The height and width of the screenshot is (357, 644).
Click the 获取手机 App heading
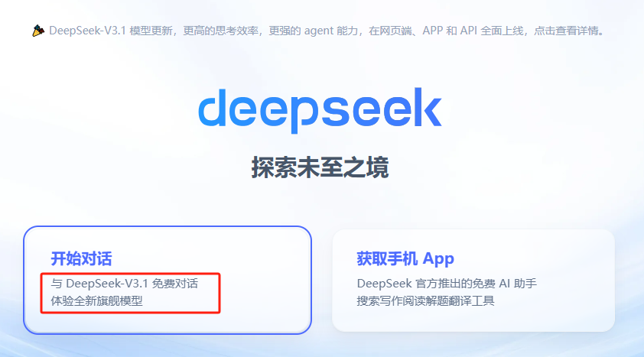pos(405,259)
